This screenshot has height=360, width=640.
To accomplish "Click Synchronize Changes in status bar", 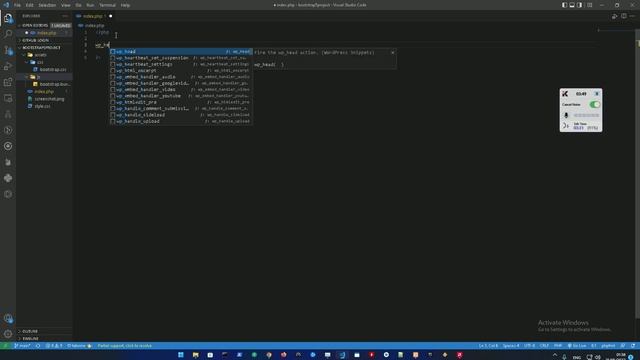I will tap(38, 346).
